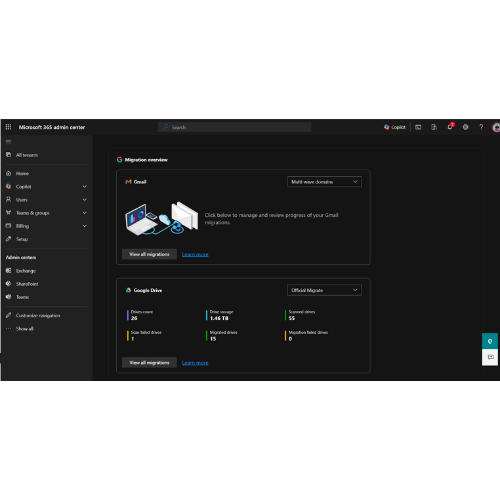Open the settings gear icon

pos(466,127)
